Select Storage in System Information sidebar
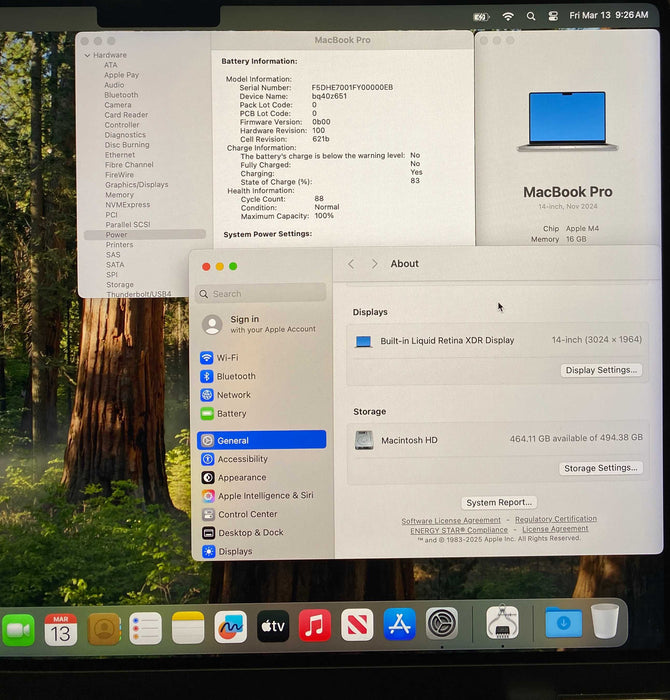The image size is (670, 700). [120, 285]
